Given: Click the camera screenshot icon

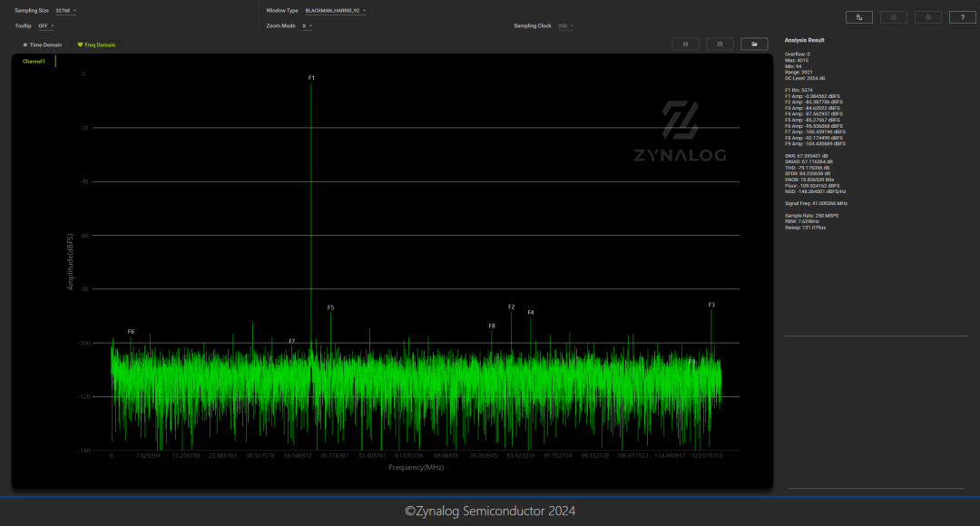Looking at the screenshot, I should [x=720, y=44].
